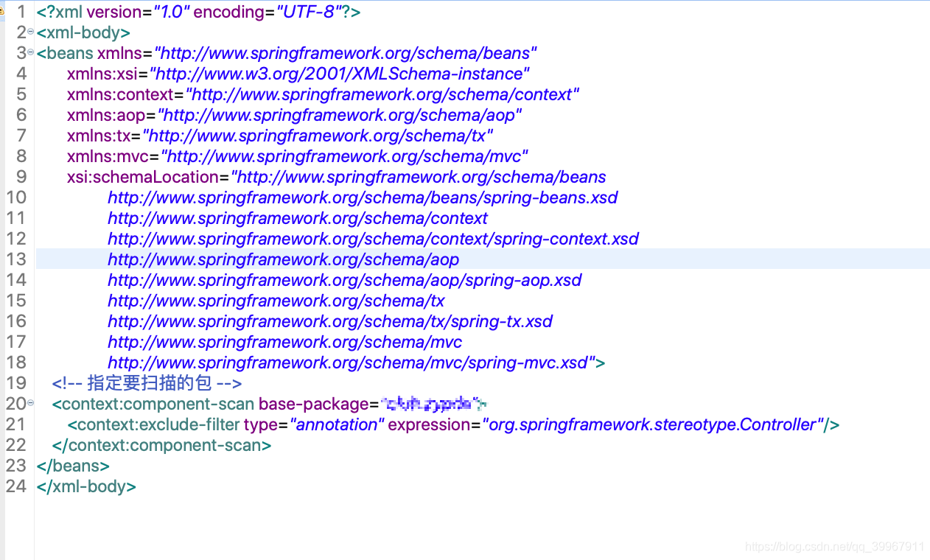Select the closing beans tag on line 23
The image size is (930, 560).
point(72,466)
